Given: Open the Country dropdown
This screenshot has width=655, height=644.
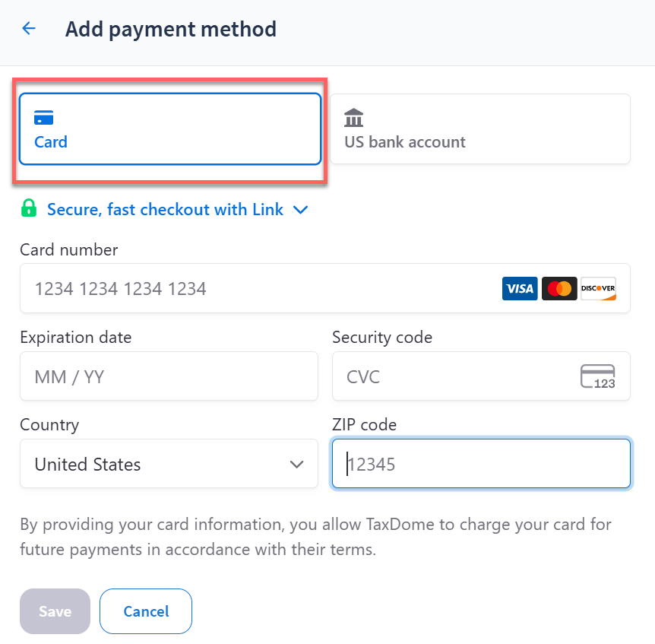Looking at the screenshot, I should [169, 464].
